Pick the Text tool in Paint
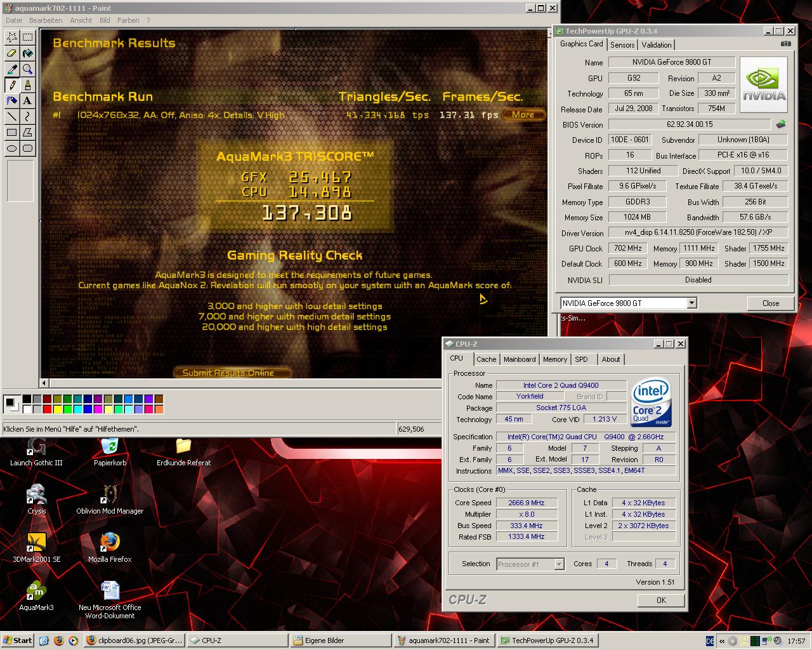 27,101
